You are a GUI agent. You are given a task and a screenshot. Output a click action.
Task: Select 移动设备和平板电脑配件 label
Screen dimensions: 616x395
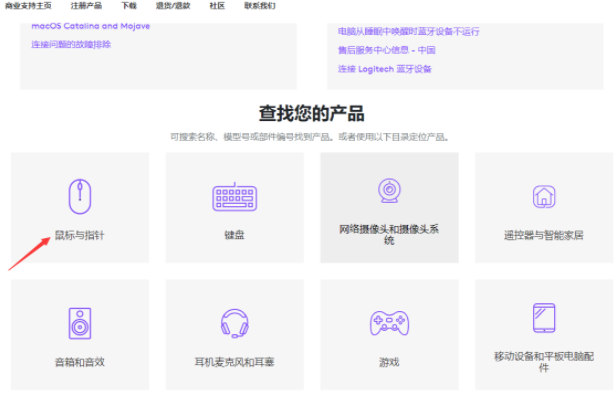pyautogui.click(x=544, y=362)
